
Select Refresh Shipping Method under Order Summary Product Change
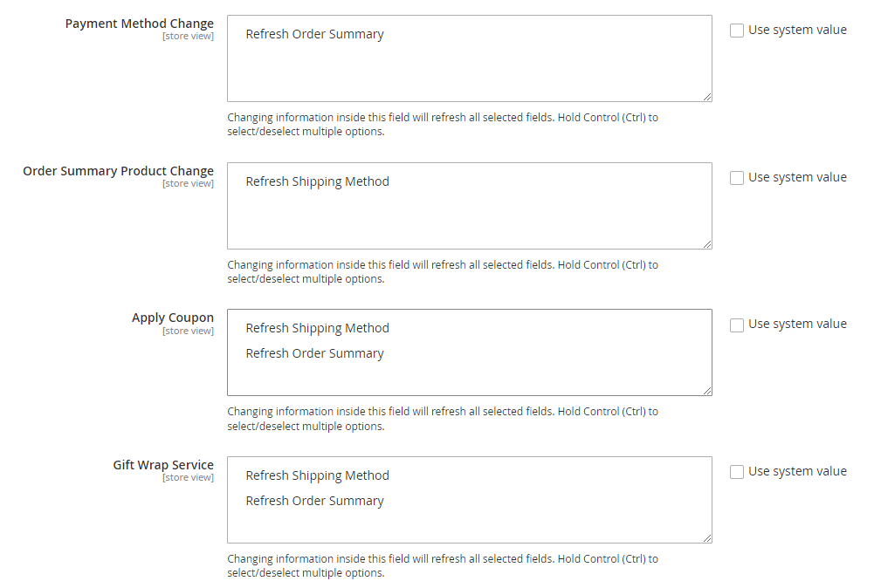pyautogui.click(x=317, y=182)
